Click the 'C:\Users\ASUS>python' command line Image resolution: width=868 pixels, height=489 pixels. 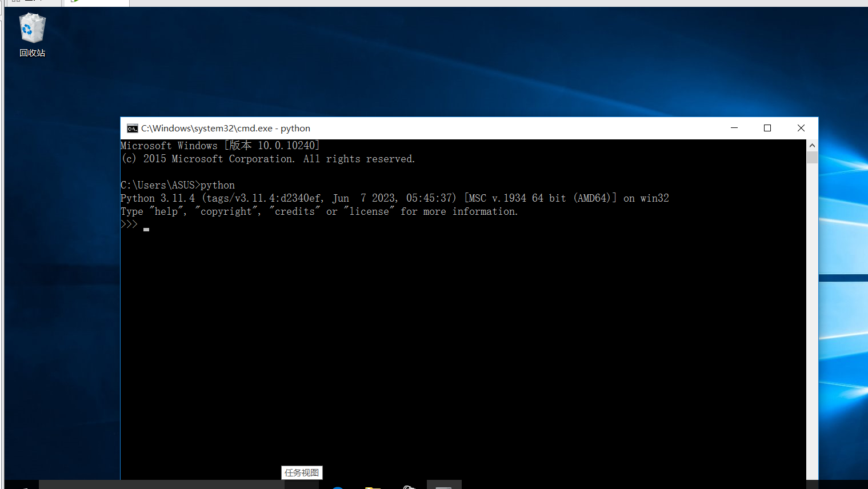178,185
